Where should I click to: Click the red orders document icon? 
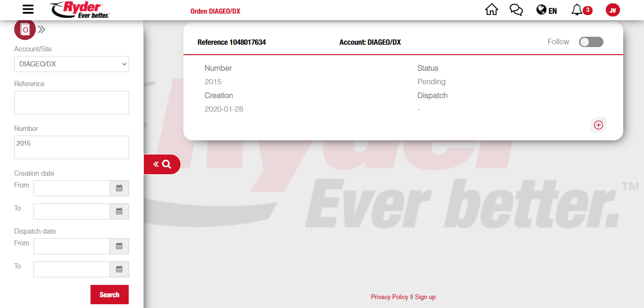pos(25,30)
